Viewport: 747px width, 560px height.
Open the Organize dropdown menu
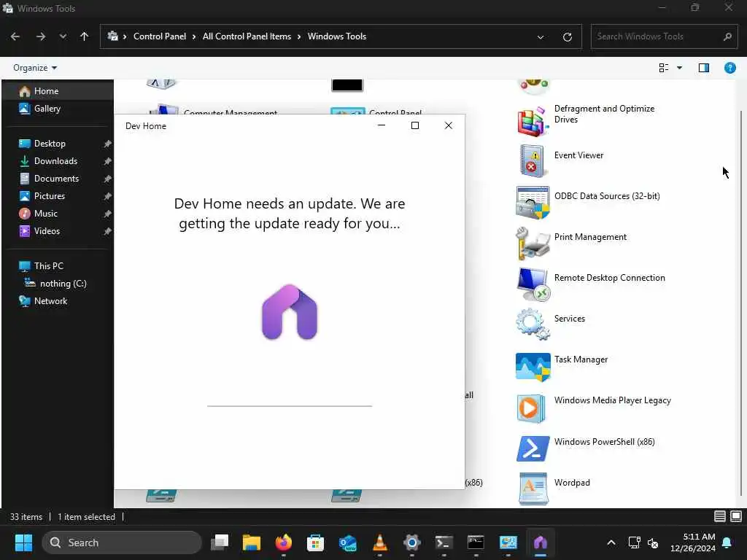tap(35, 68)
